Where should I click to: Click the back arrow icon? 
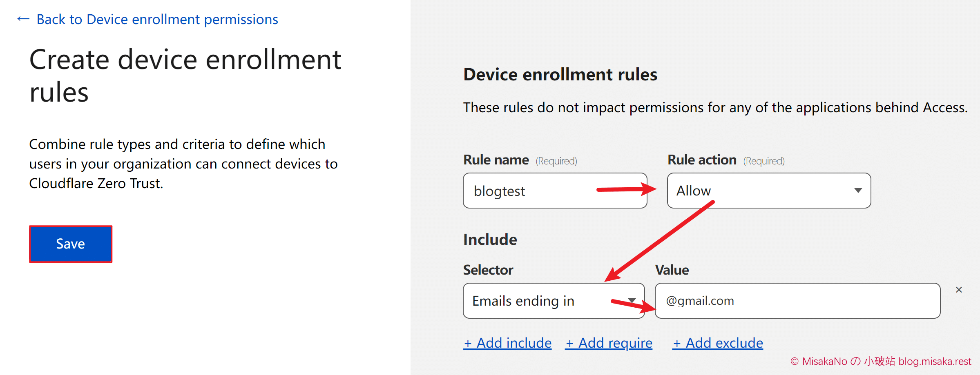[23, 19]
